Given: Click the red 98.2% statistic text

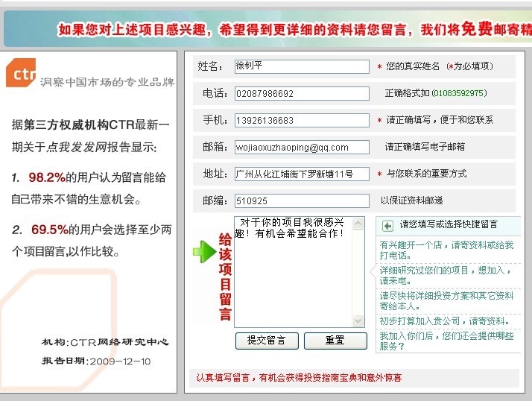Looking at the screenshot, I should click(47, 177).
